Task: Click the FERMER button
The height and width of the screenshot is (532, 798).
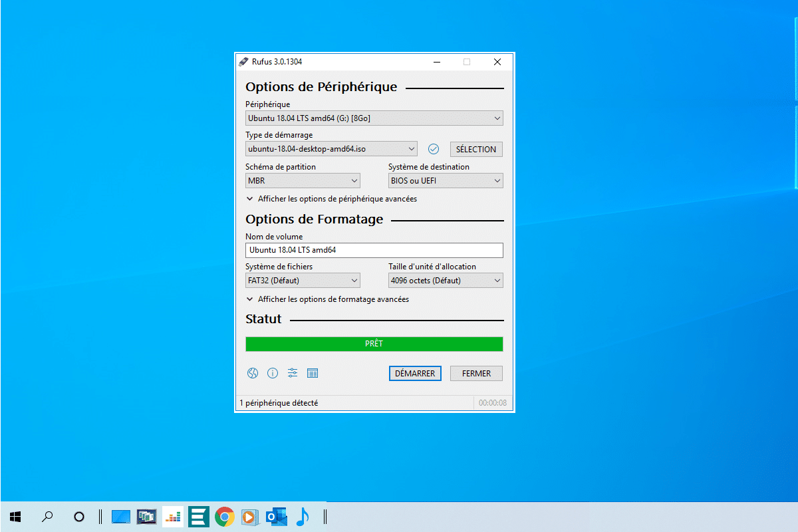Action: [476, 373]
